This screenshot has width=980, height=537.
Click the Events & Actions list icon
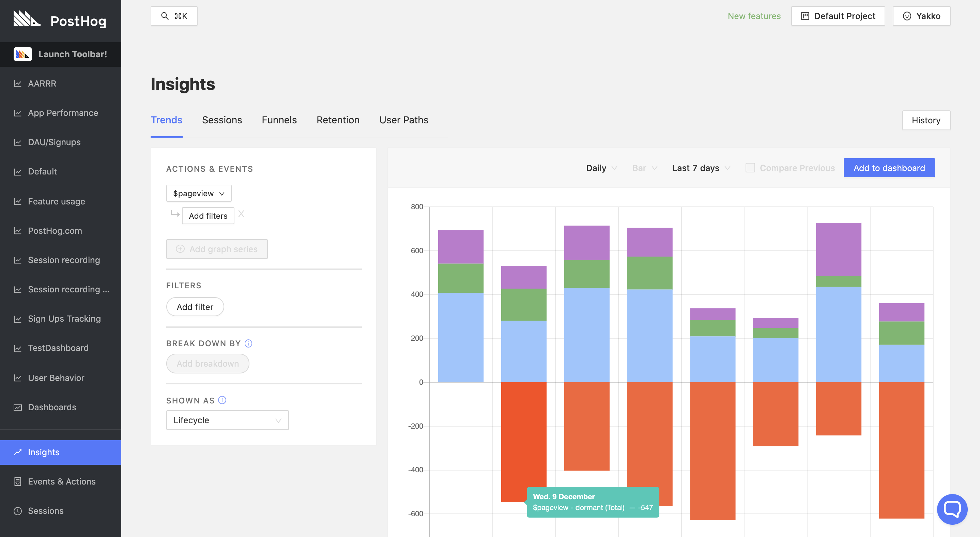(17, 481)
